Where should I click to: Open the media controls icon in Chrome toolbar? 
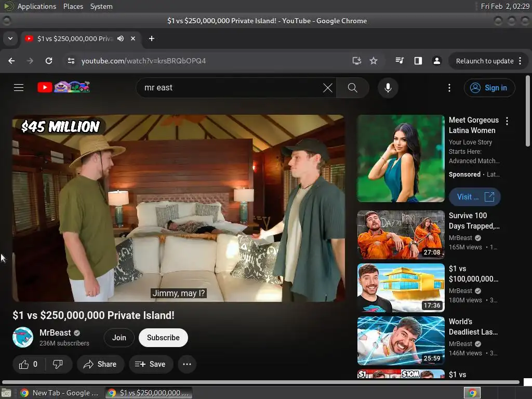(400, 61)
